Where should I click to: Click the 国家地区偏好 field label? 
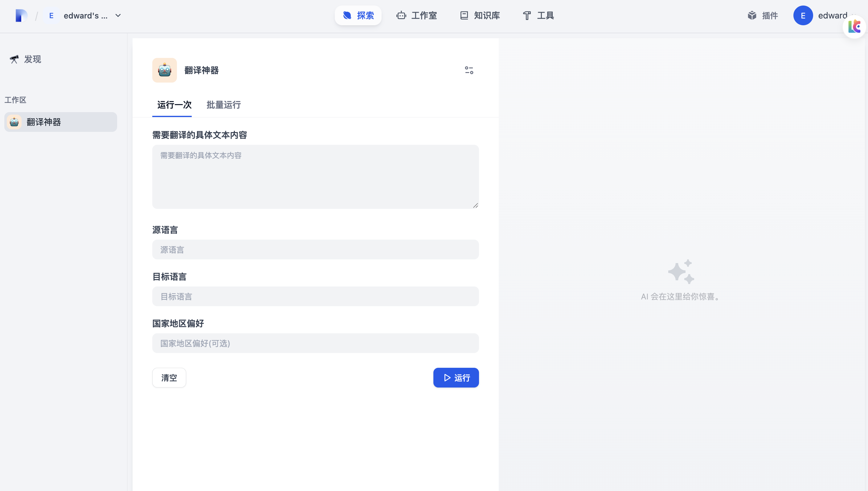(178, 324)
